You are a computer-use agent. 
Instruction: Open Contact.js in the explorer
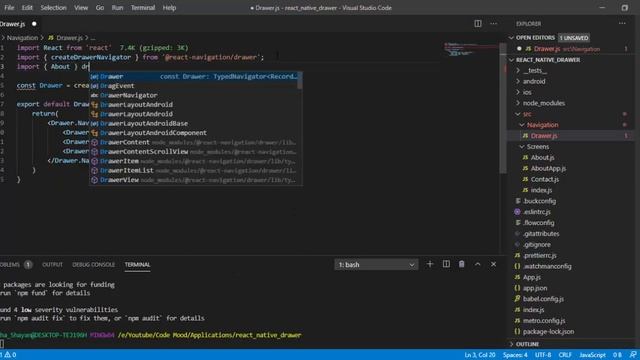pos(544,179)
